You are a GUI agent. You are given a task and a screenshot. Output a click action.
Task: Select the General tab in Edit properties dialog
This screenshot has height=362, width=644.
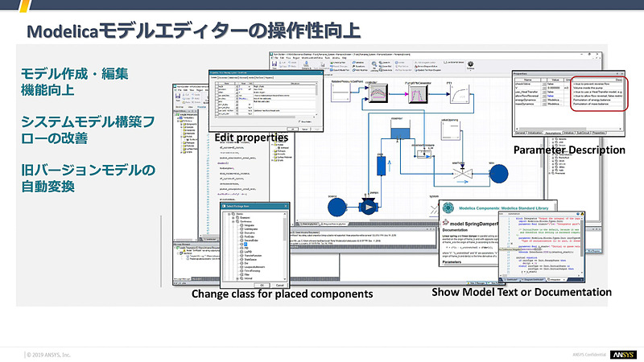pyautogui.click(x=213, y=77)
